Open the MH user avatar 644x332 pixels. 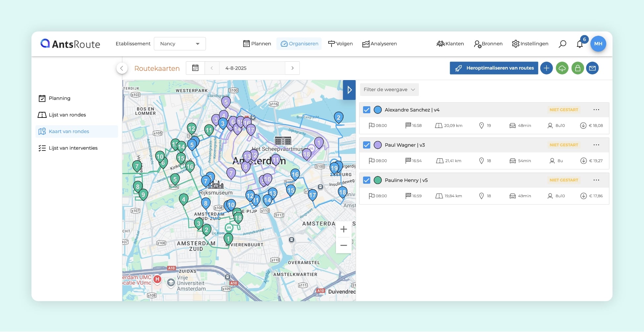[x=598, y=44]
